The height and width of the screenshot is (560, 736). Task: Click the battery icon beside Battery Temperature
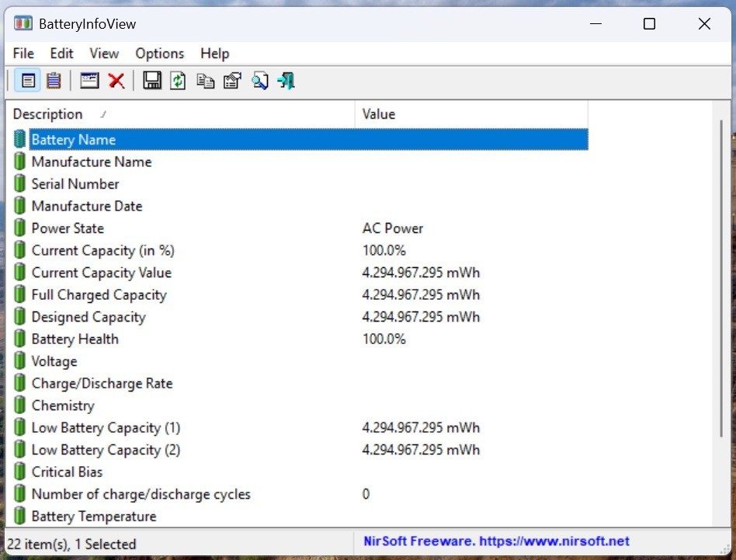point(19,516)
